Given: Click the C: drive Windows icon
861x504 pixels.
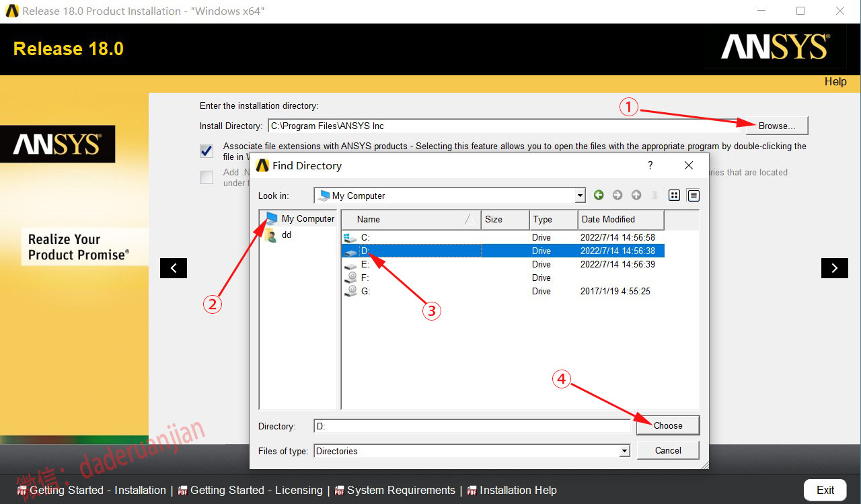Looking at the screenshot, I should point(350,237).
